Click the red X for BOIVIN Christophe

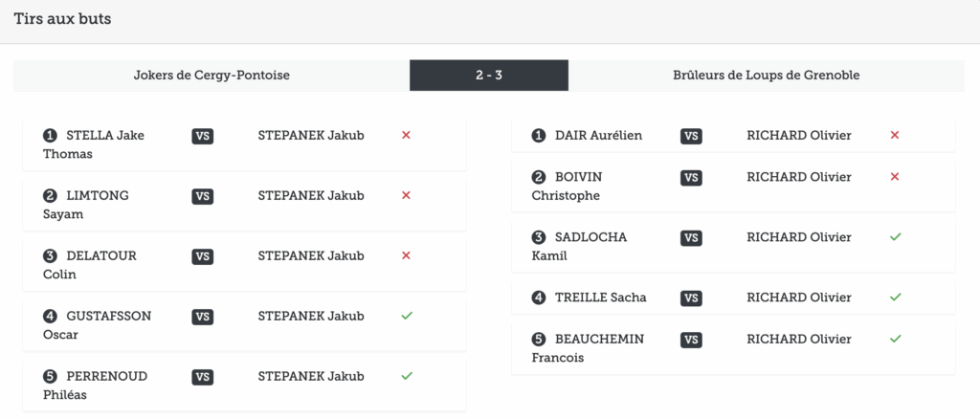[x=895, y=177]
